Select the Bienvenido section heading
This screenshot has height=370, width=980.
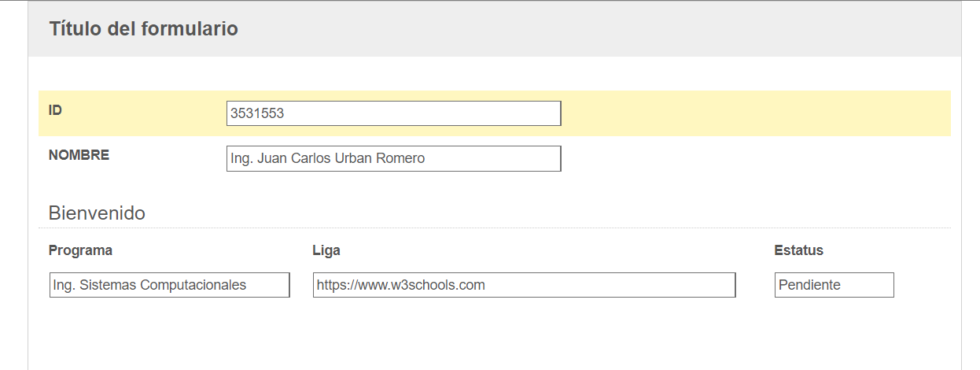97,213
